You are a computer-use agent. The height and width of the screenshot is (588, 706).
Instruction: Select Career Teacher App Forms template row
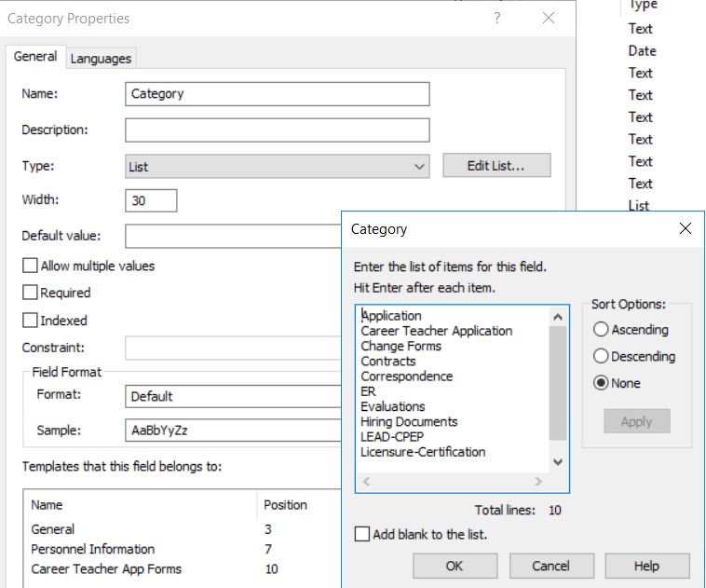106,568
